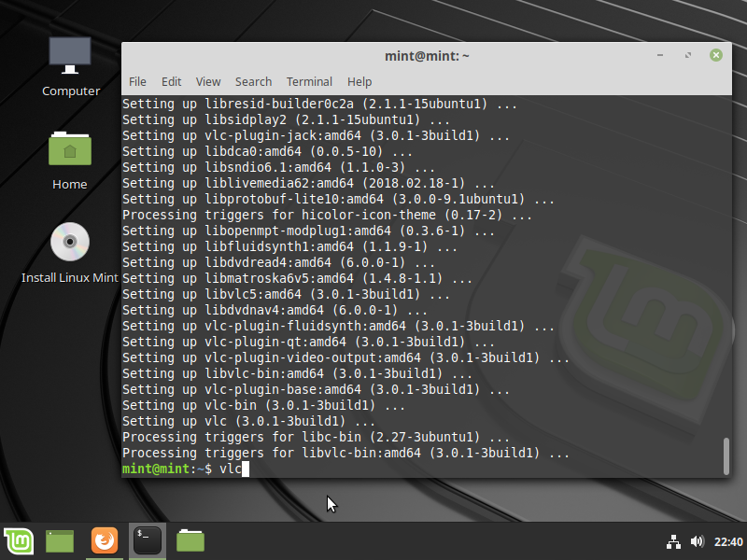Open the View menu in terminal
The image size is (747, 560).
(x=208, y=82)
